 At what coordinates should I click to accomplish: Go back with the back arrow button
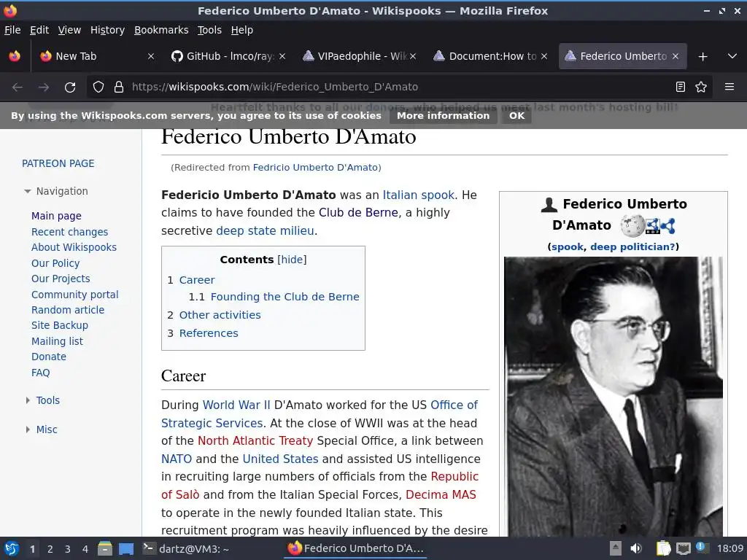(18, 87)
